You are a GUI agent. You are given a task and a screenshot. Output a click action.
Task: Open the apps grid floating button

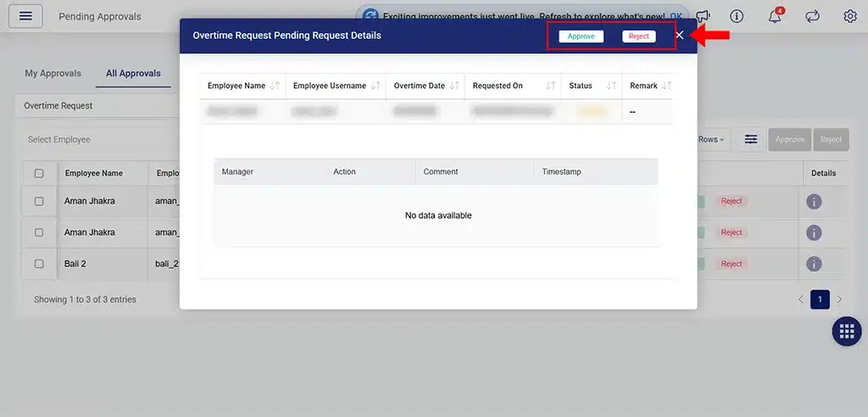tap(847, 331)
